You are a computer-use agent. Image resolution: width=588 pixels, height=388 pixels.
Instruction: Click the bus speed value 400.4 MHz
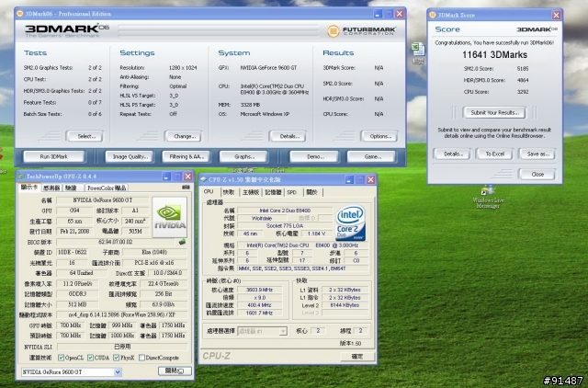click(x=259, y=305)
